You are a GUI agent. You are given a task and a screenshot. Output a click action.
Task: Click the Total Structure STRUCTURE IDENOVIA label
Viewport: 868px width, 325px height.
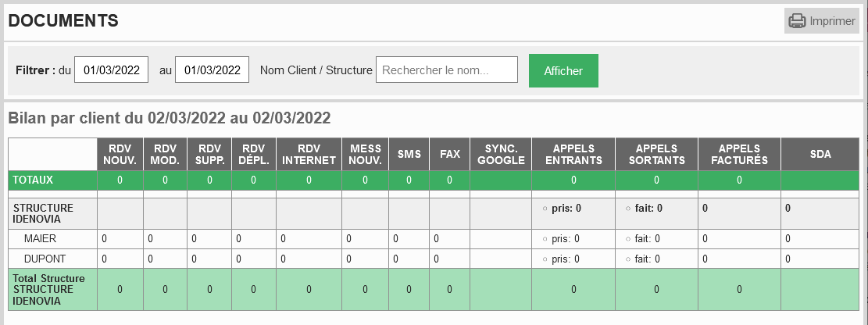click(48, 290)
